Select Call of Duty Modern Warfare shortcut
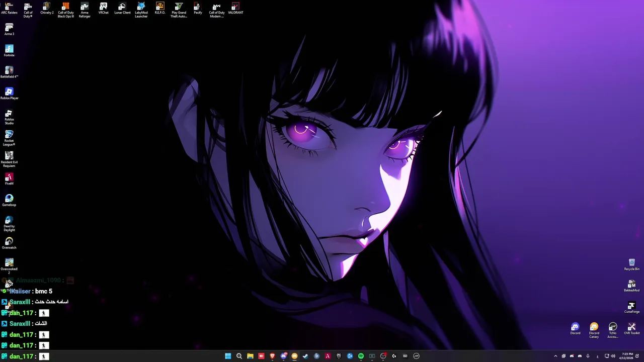644x362 pixels. (x=217, y=10)
